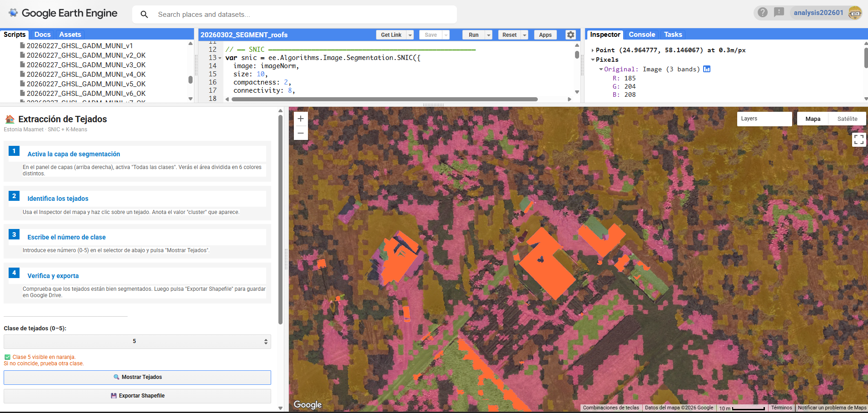Screen dimensions: 868x413
Task: Expand the Point coordinates entry
Action: pyautogui.click(x=593, y=50)
